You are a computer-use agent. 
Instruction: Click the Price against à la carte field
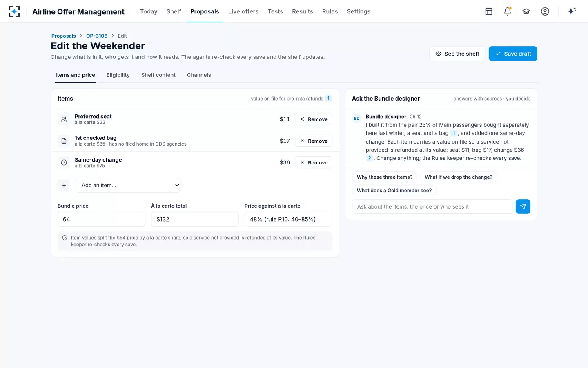288,219
